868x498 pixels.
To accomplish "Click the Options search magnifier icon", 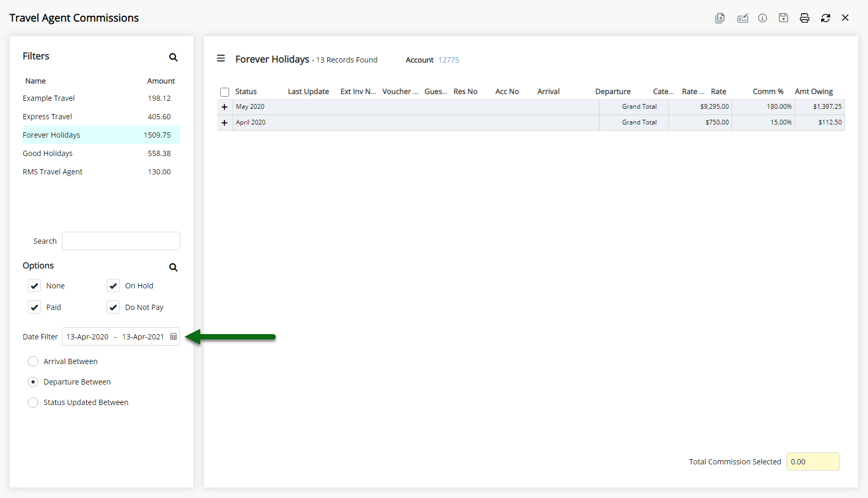I will pyautogui.click(x=173, y=267).
